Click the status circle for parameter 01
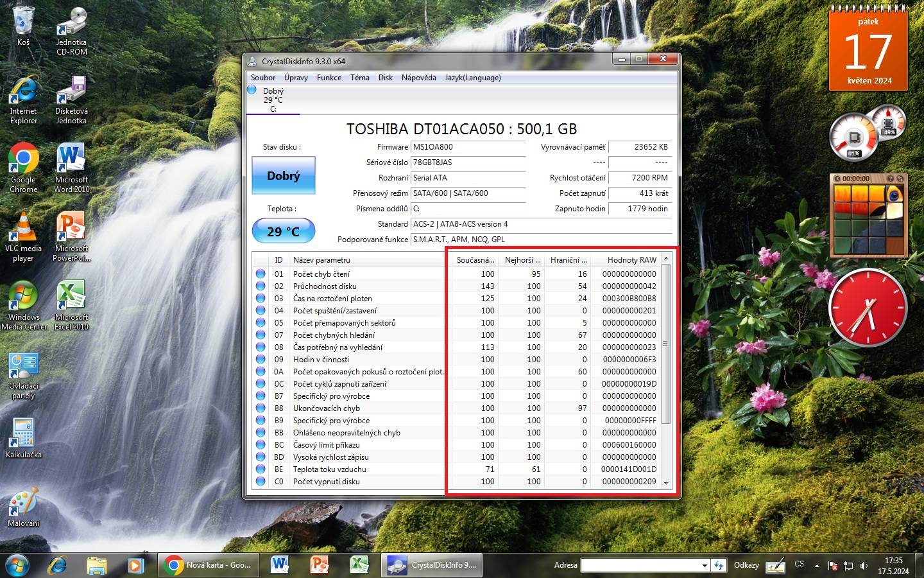Viewport: 924px width, 578px height. click(261, 274)
